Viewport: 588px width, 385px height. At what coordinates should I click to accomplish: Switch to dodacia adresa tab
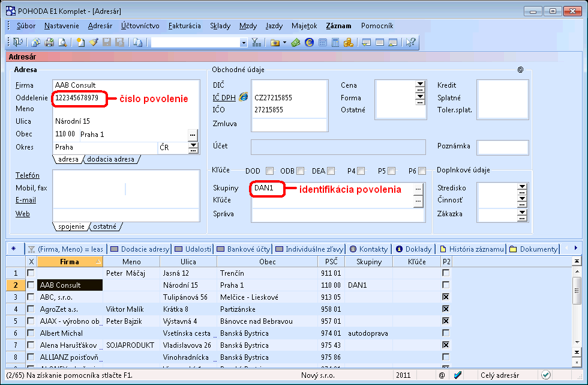pyautogui.click(x=110, y=159)
